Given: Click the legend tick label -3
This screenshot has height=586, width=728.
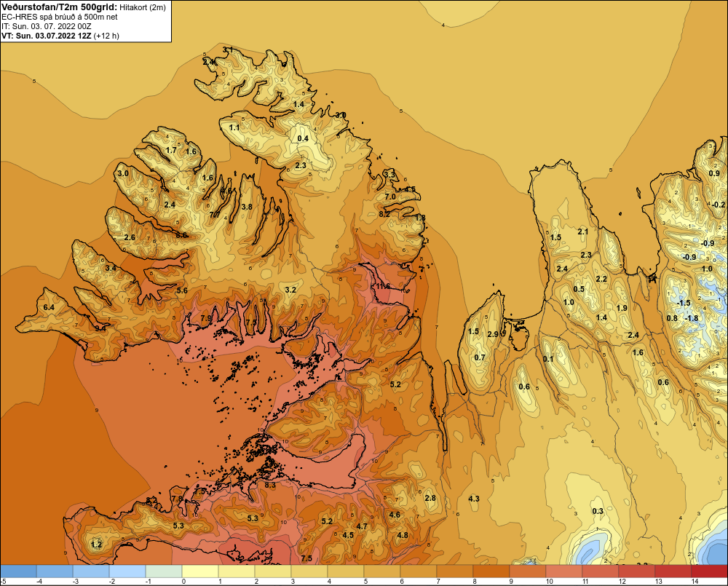Looking at the screenshot, I should click(x=75, y=582).
